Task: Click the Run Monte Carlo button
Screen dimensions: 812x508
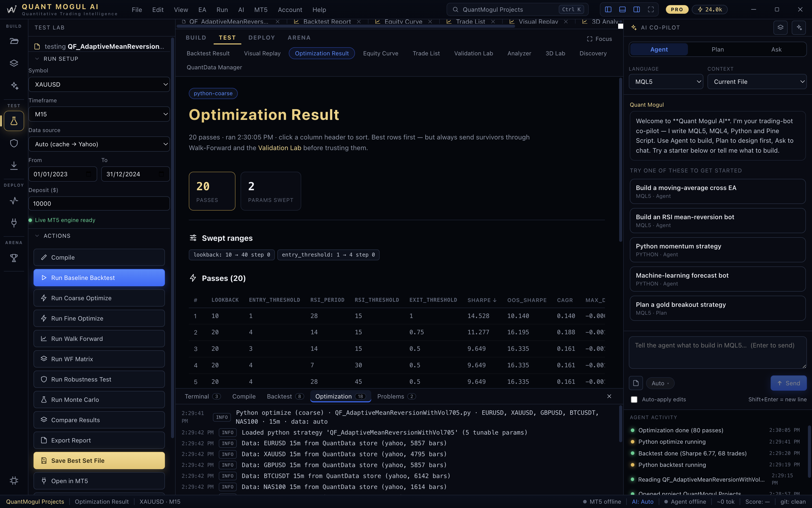Action: [x=99, y=400]
